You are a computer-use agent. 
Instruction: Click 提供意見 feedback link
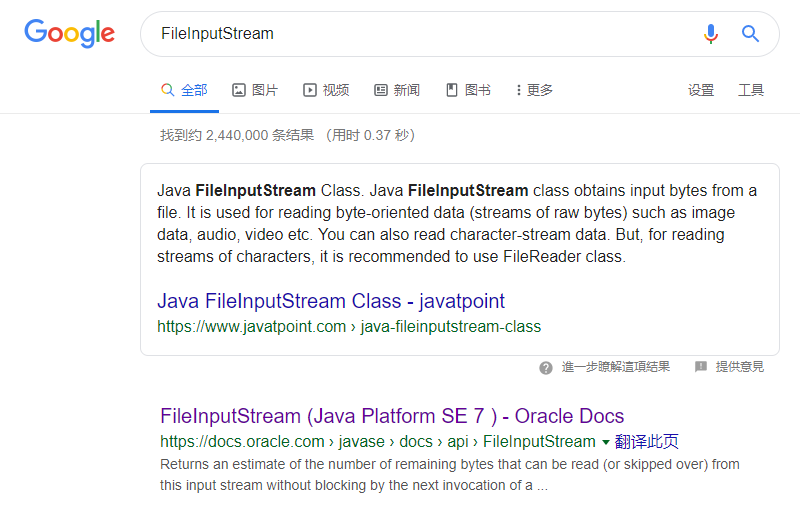click(739, 367)
